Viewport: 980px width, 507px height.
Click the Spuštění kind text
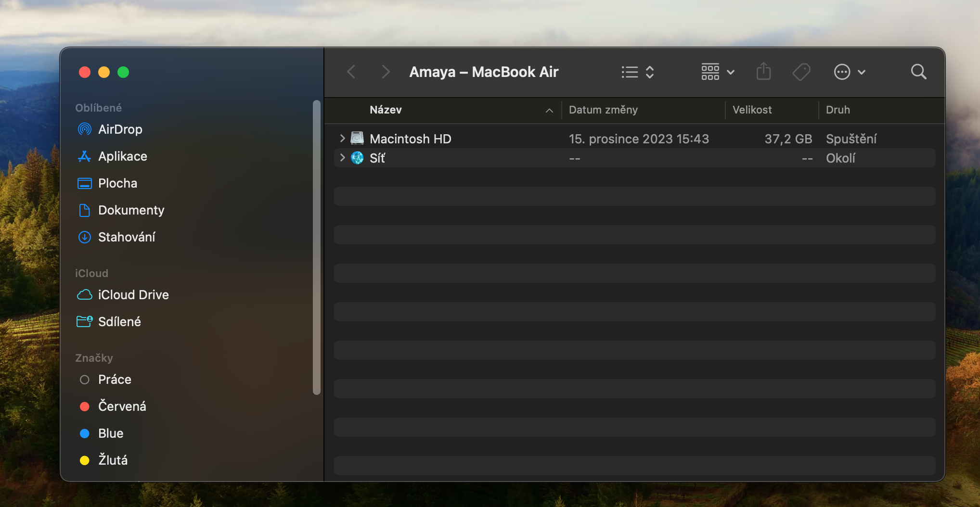(851, 139)
